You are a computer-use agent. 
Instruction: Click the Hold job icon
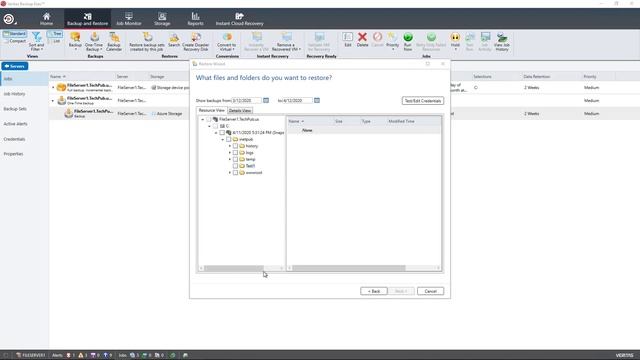coord(455,38)
